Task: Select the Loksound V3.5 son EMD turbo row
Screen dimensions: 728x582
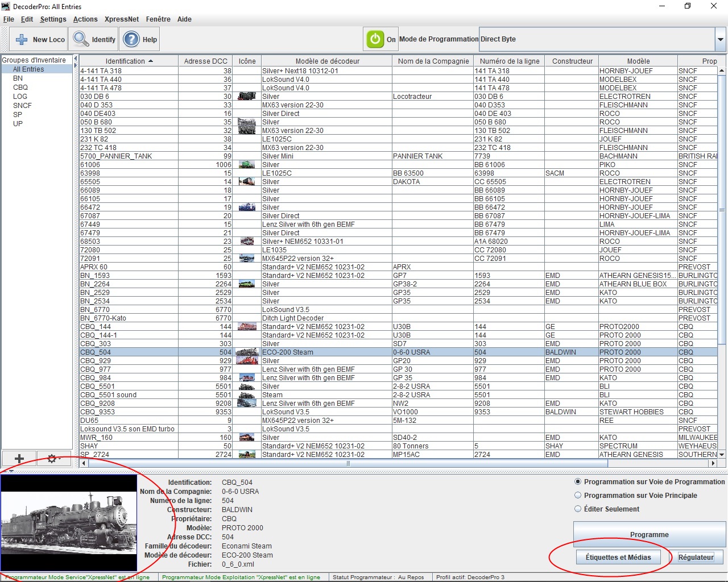Action: [x=398, y=429]
